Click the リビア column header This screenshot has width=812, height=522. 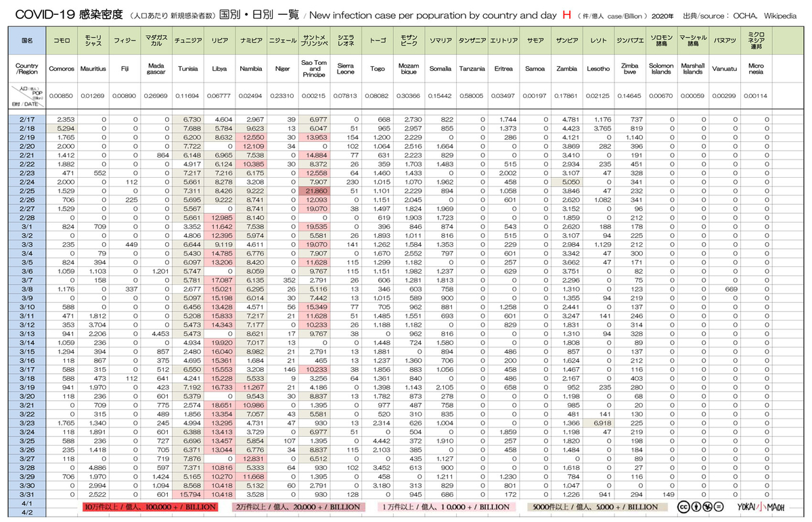pos(219,41)
